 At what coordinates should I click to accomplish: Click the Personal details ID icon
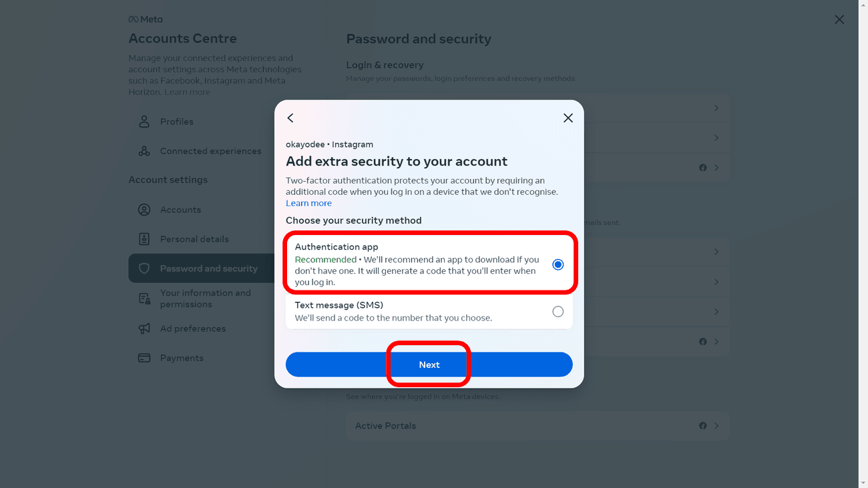[x=144, y=239]
